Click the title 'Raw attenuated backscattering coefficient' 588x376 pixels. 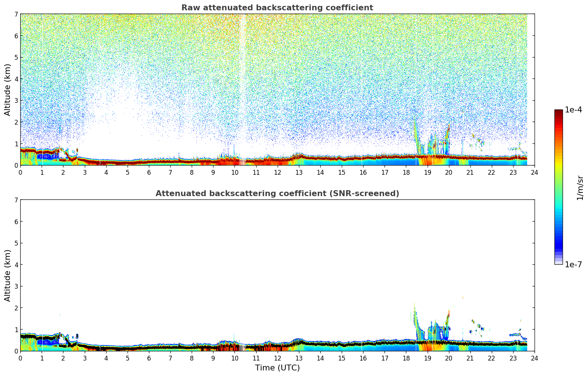(277, 8)
